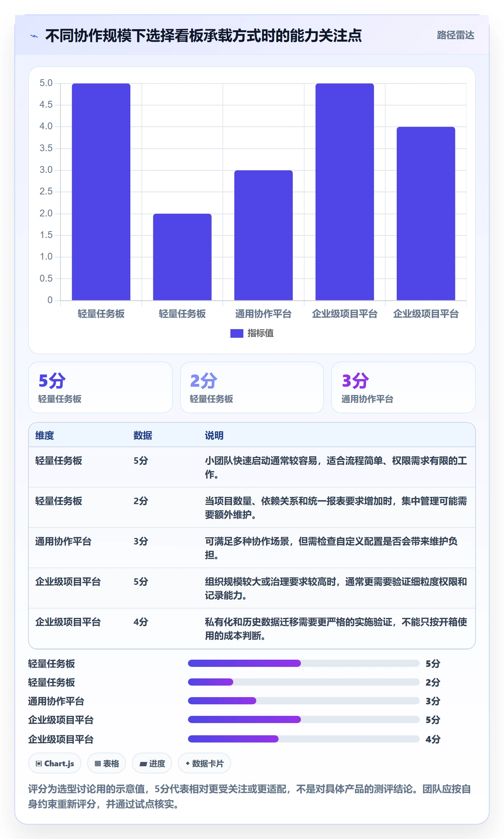Viewport: 504px width, 839px height.
Task: Click the description starting 组织规模较大或治理要求较高时
Action: 336,588
